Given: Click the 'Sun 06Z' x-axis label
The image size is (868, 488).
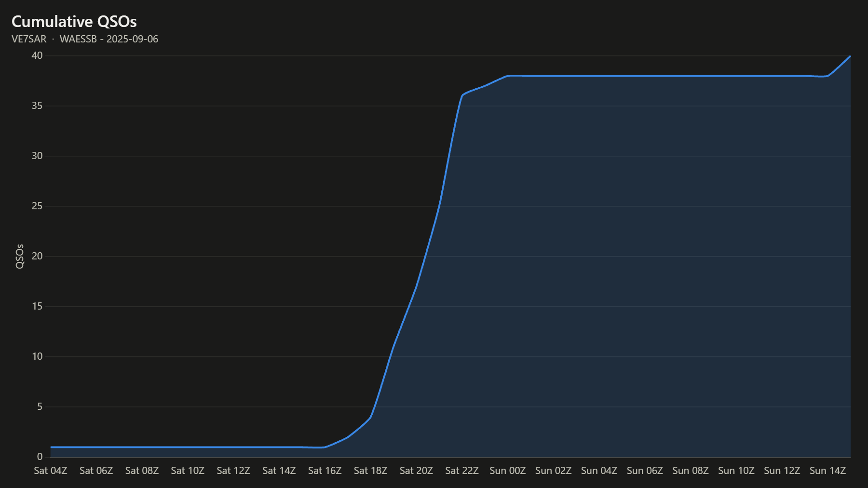Looking at the screenshot, I should point(645,471).
